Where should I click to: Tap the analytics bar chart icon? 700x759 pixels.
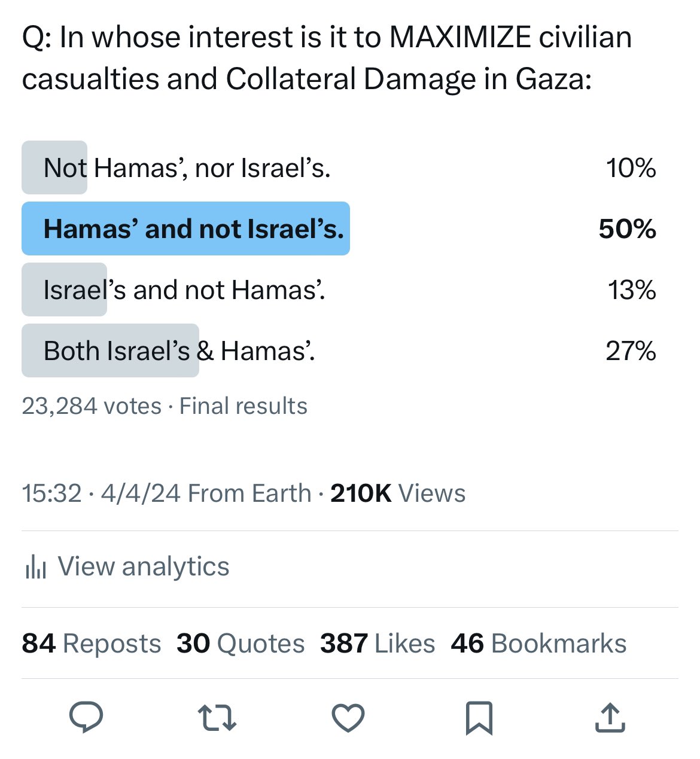tap(36, 566)
